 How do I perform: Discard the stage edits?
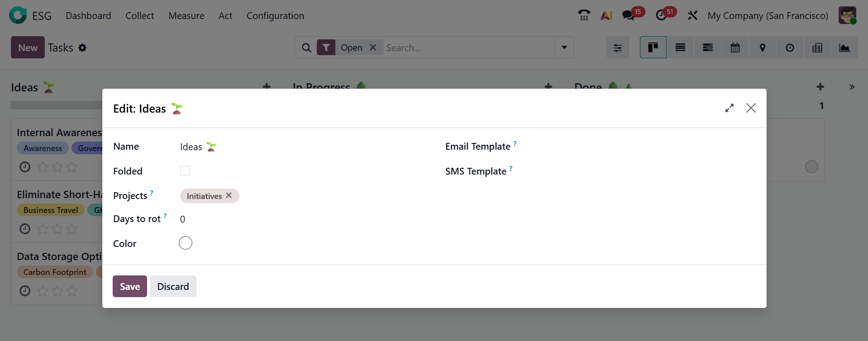173,286
